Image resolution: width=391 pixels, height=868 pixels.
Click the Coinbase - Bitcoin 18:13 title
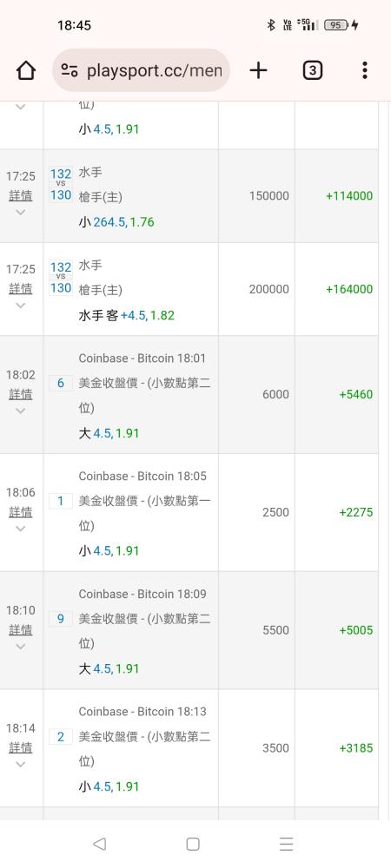click(142, 712)
